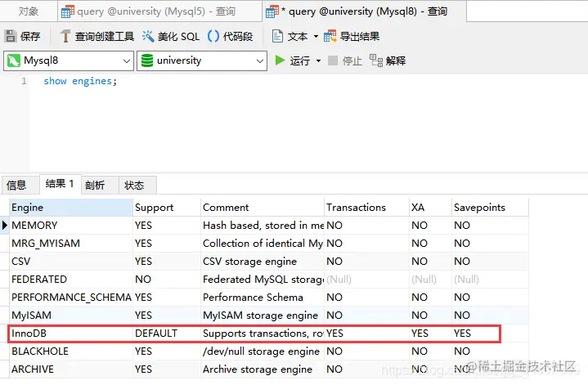This screenshot has width=588, height=385.
Task: Click the Mysql8 query tab icon
Action: pyautogui.click(x=272, y=11)
